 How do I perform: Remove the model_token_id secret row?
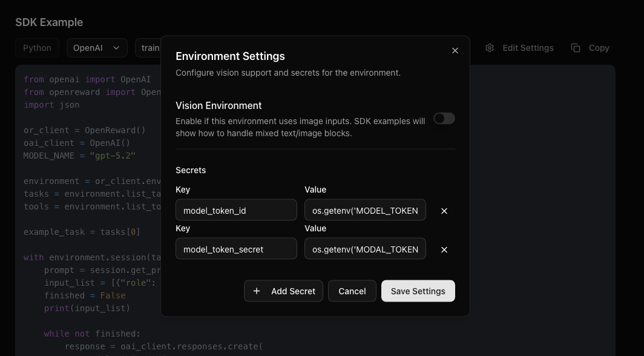[x=444, y=211]
